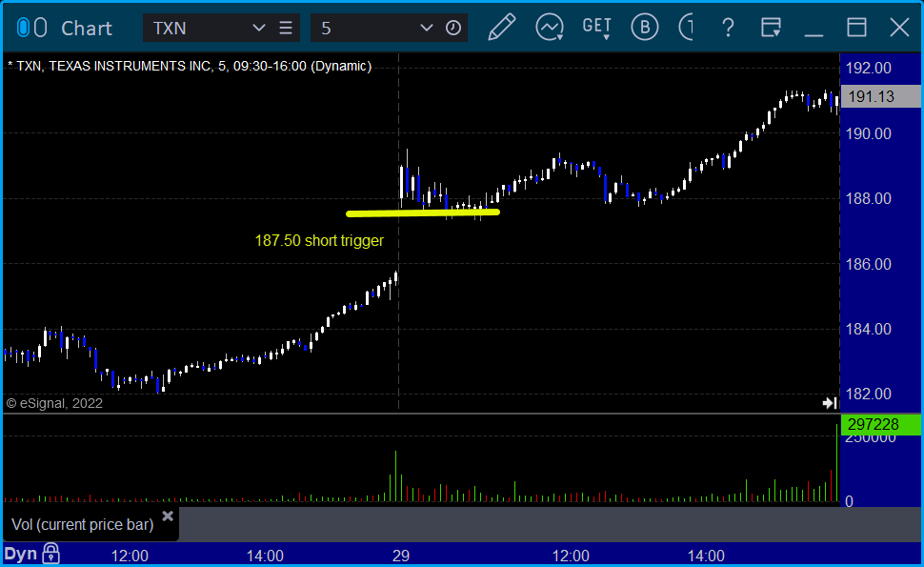
Task: Click the Dyn label in time axis
Action: point(21,554)
